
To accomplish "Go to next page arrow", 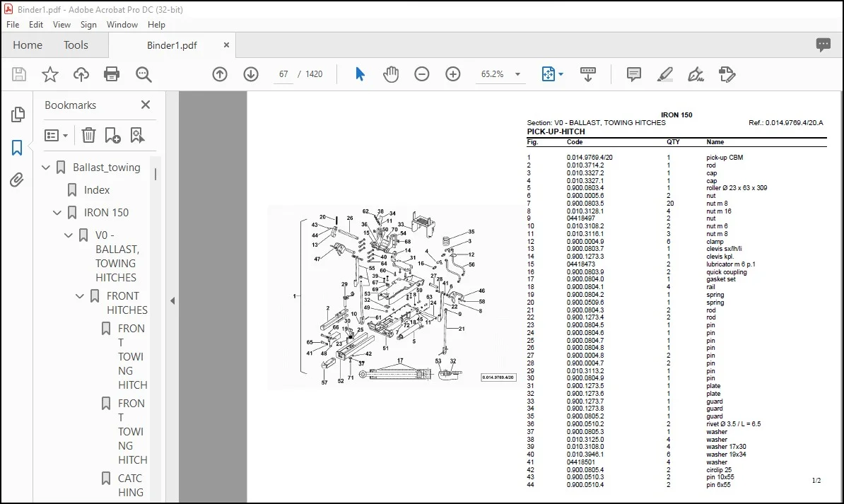I will [251, 74].
